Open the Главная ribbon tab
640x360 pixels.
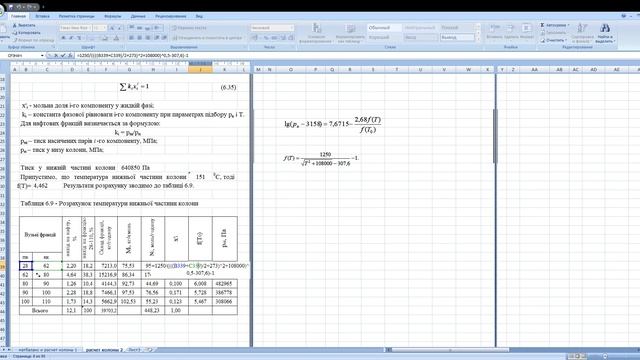pos(18,16)
